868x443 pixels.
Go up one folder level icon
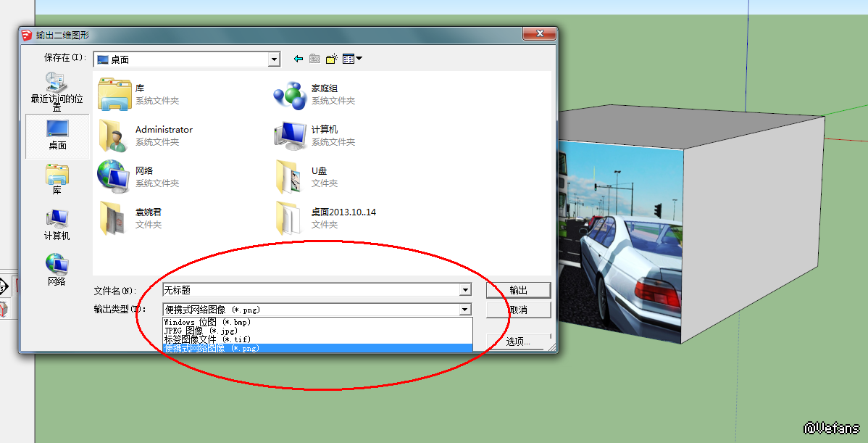[x=315, y=59]
